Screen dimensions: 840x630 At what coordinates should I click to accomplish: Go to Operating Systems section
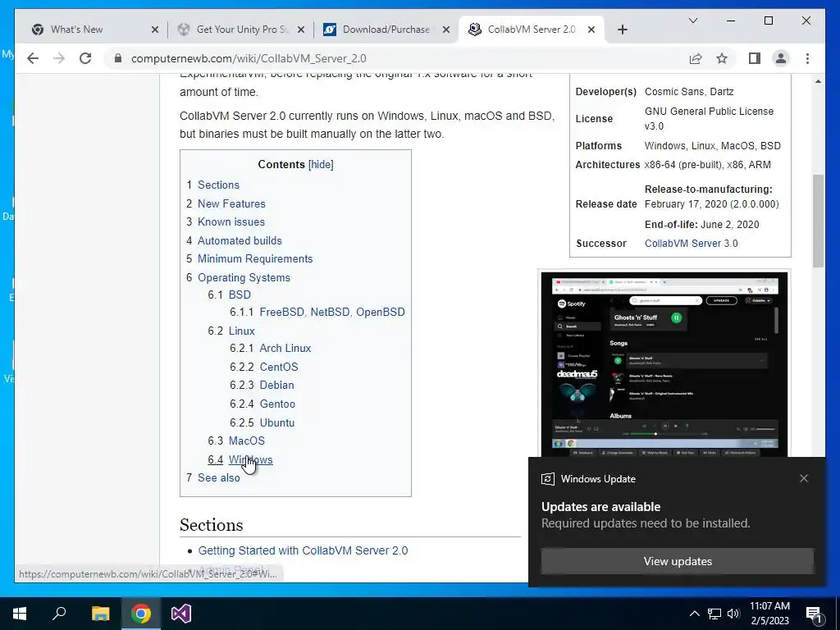click(244, 277)
